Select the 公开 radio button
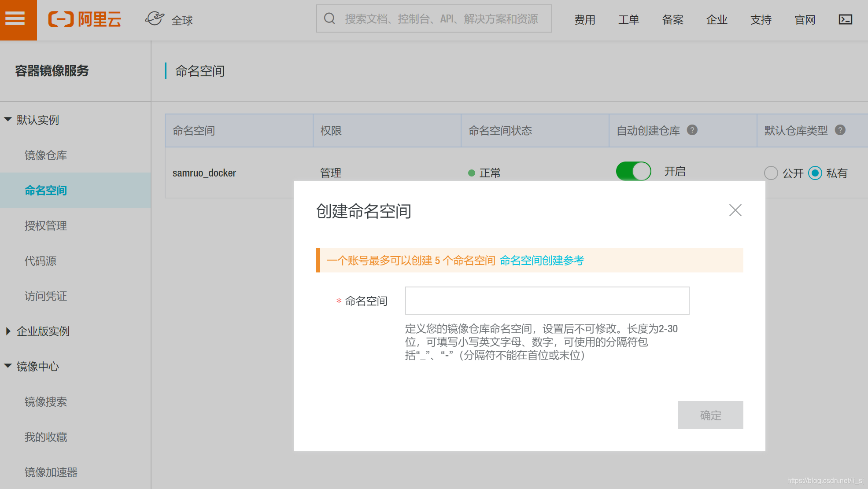868x489 pixels. 771,173
